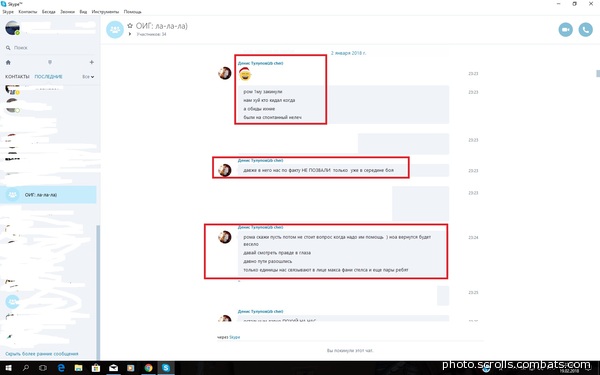Image resolution: width=600 pixels, height=375 pixels.
Task: Open your profile avatar at the top left
Action: pyautogui.click(x=12, y=28)
